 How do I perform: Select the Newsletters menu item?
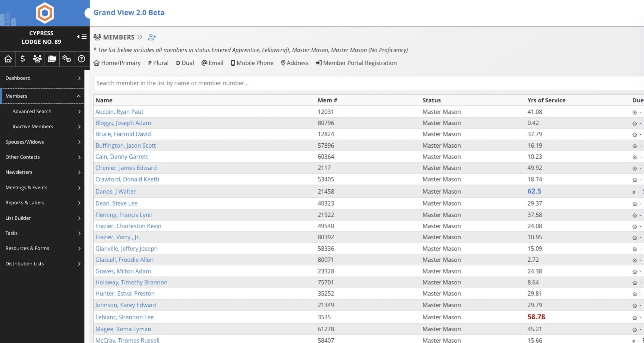click(19, 172)
